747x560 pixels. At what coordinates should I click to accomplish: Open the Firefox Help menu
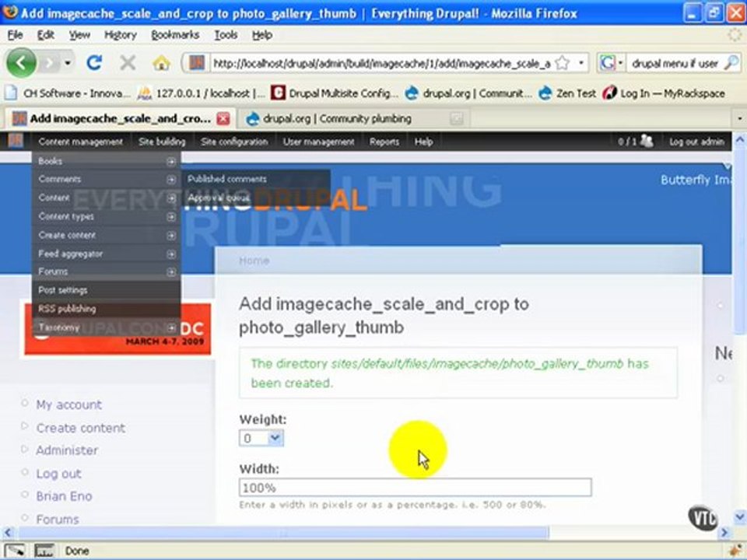click(262, 35)
